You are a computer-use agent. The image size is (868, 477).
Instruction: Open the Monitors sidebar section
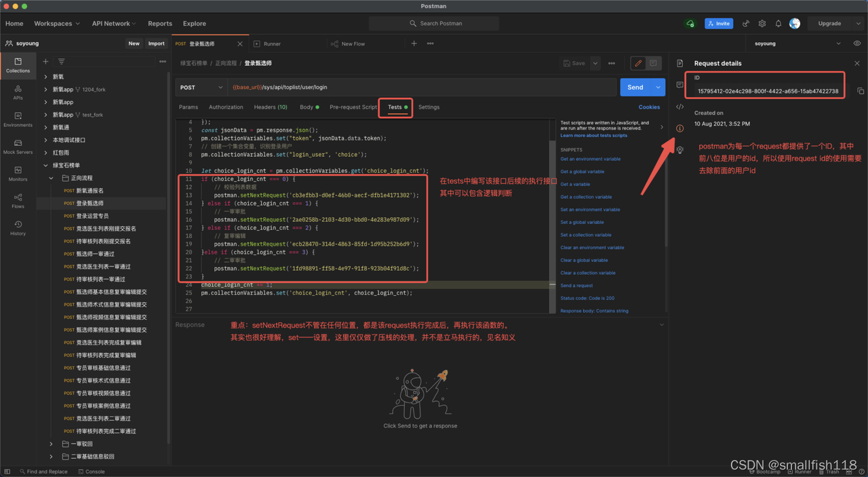point(18,174)
